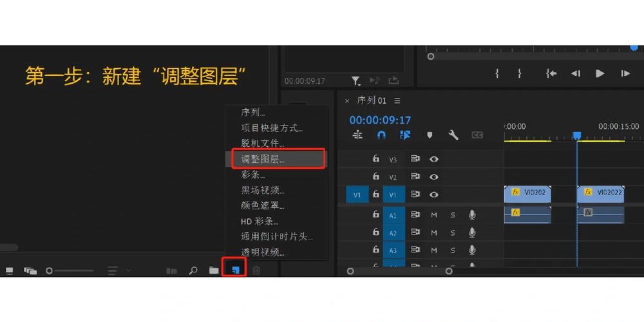
Task: Hide track V3 using eye icon
Action: click(x=433, y=159)
